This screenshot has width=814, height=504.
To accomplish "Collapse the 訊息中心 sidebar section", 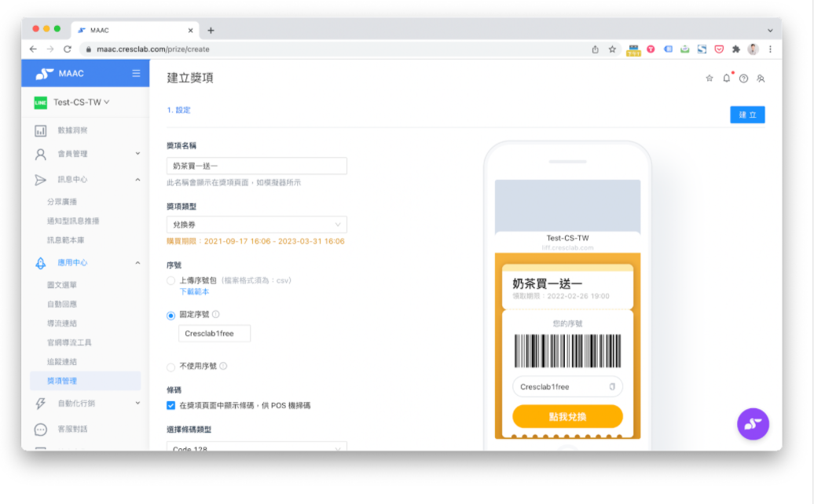I will [x=137, y=180].
